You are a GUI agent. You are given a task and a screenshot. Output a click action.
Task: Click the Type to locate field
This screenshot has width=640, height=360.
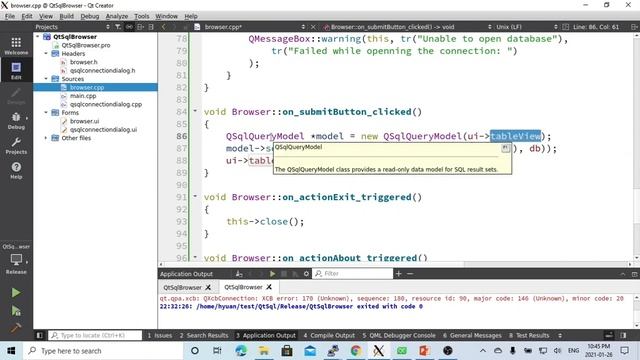click(95, 336)
